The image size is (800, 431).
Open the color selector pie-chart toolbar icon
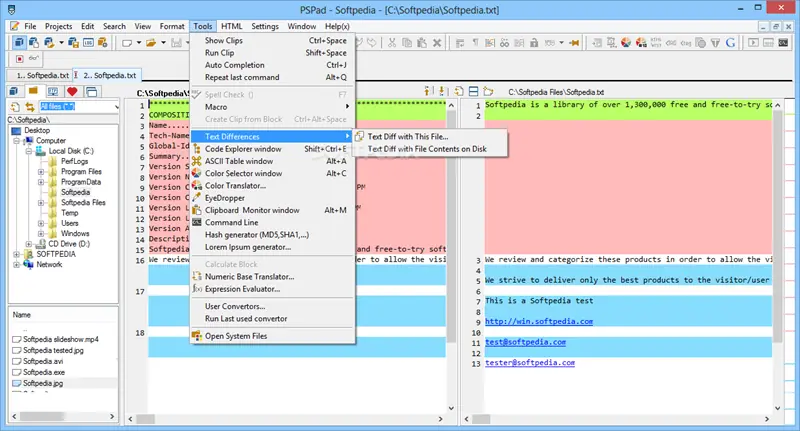pos(626,43)
